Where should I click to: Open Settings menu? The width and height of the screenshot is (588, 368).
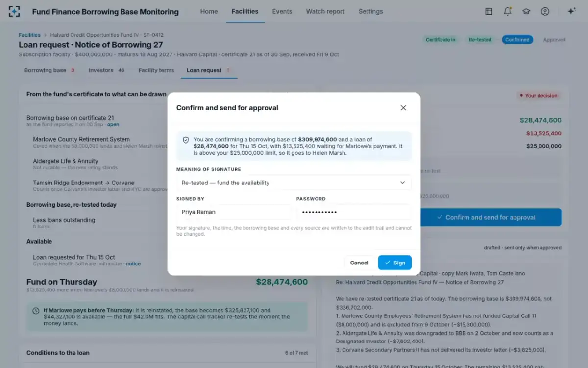pyautogui.click(x=371, y=11)
